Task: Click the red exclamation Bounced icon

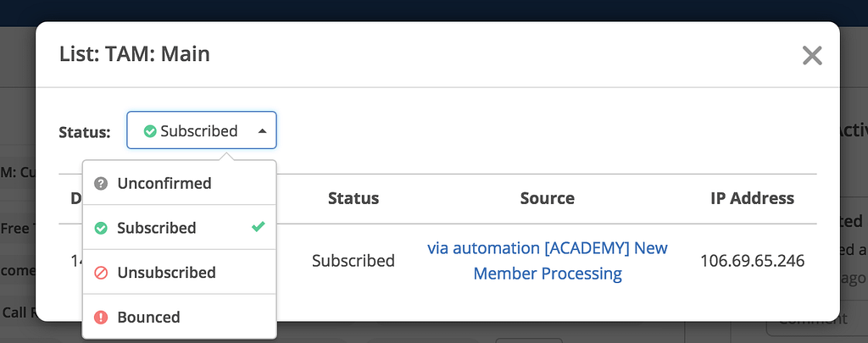Action: tap(101, 317)
